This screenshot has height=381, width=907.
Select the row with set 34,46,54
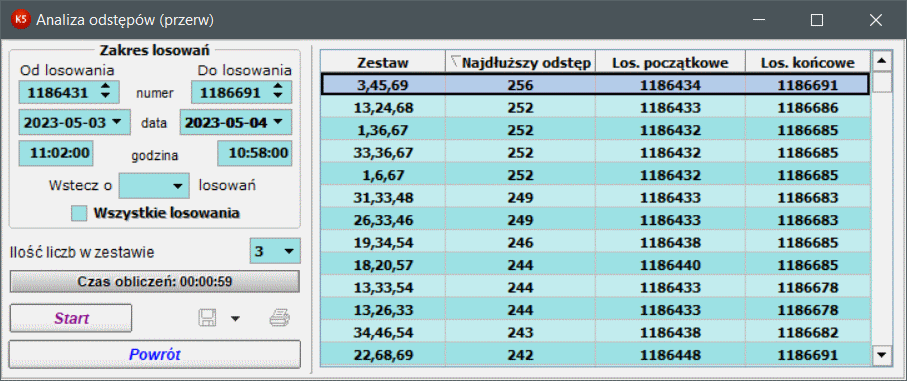click(x=595, y=332)
